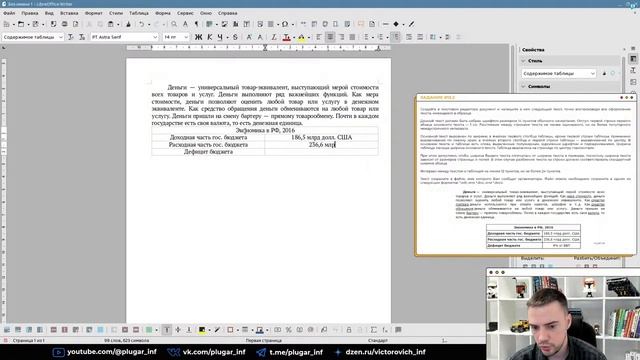
Task: Insert a chart from the toolbar
Action: [x=236, y=24]
